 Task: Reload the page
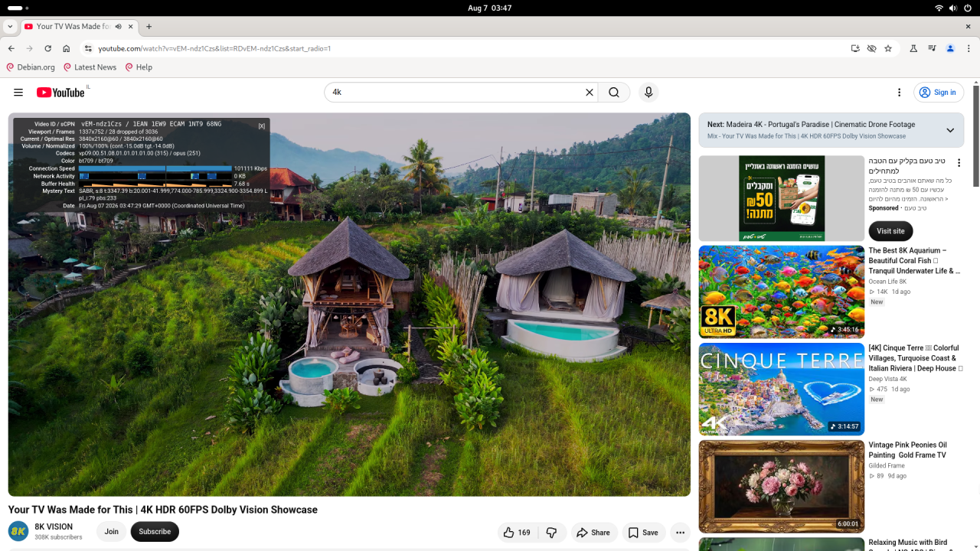[47, 48]
